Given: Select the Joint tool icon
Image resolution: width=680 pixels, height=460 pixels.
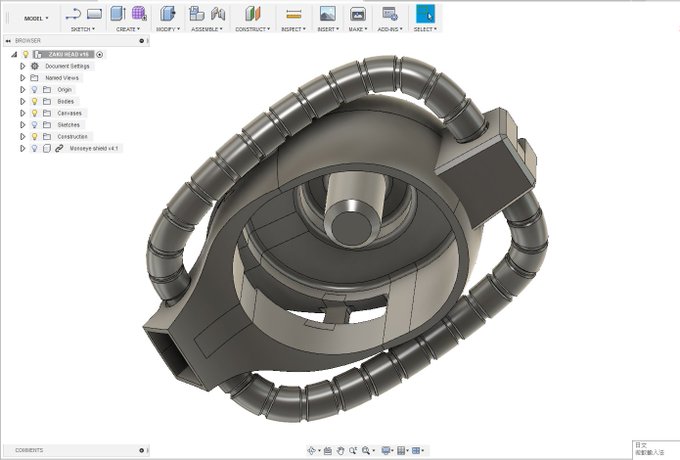Looking at the screenshot, I should (x=218, y=14).
